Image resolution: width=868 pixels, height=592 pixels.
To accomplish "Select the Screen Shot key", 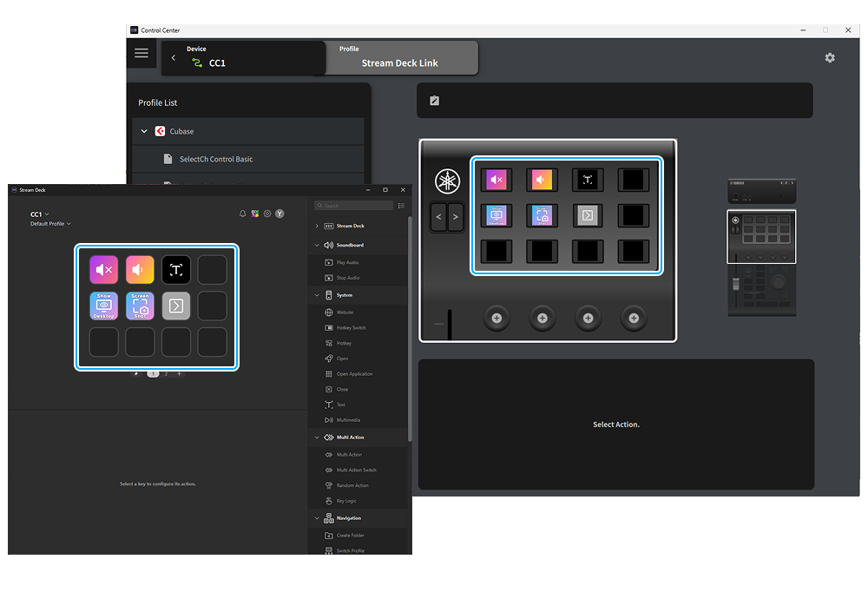I will point(140,306).
